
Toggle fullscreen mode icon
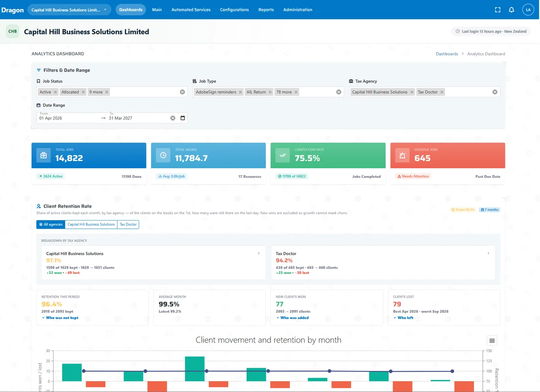point(497,9)
